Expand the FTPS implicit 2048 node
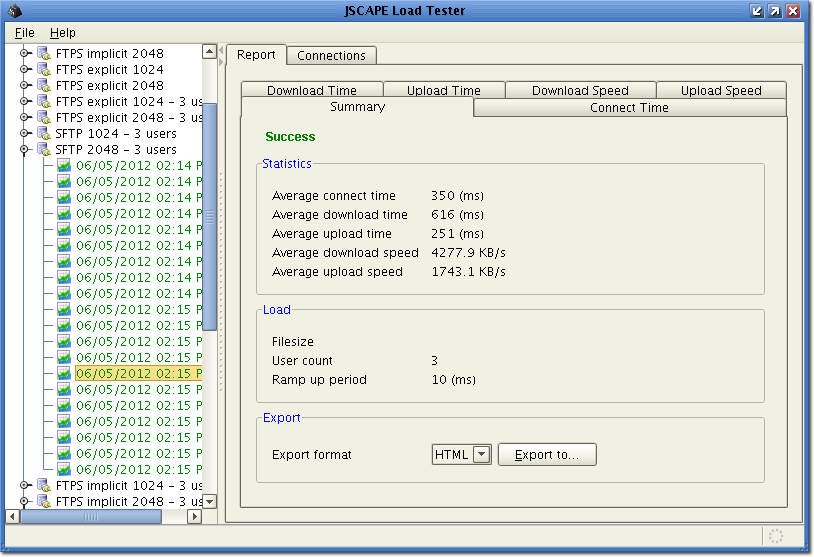Viewport: 814px width, 557px height. pos(24,53)
